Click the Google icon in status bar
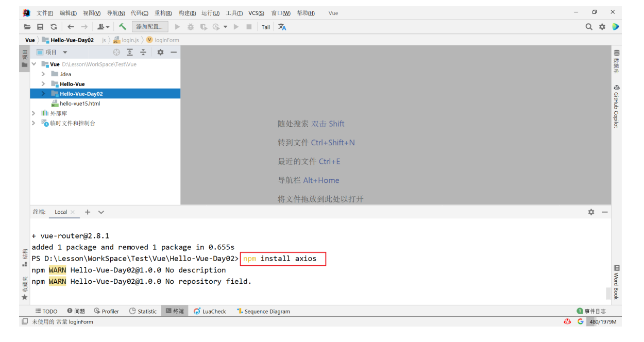 tap(580, 321)
